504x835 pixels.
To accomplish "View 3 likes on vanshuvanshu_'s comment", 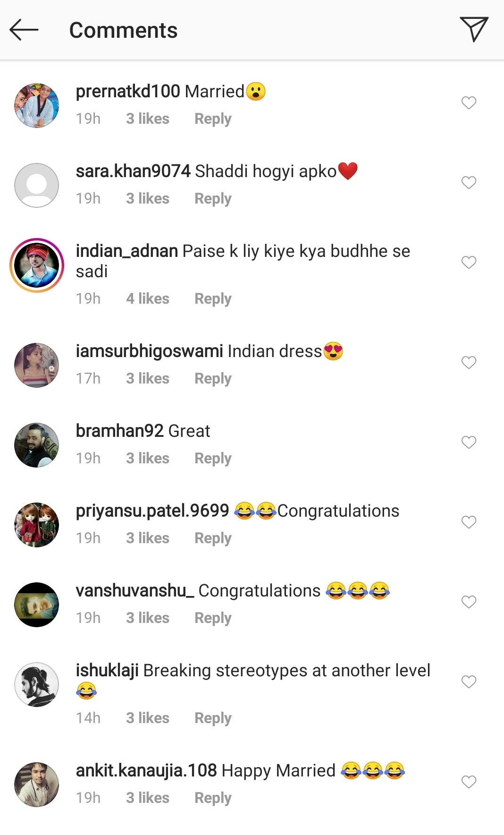I will [148, 618].
